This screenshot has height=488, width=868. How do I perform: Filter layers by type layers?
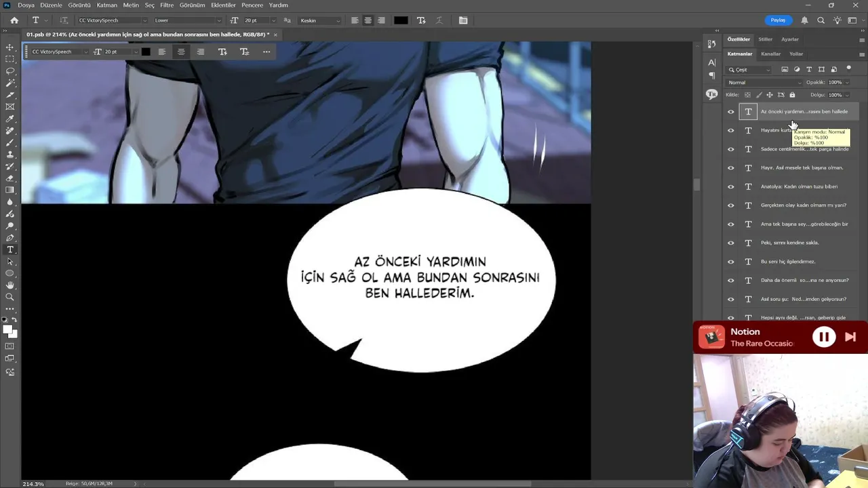click(x=809, y=69)
